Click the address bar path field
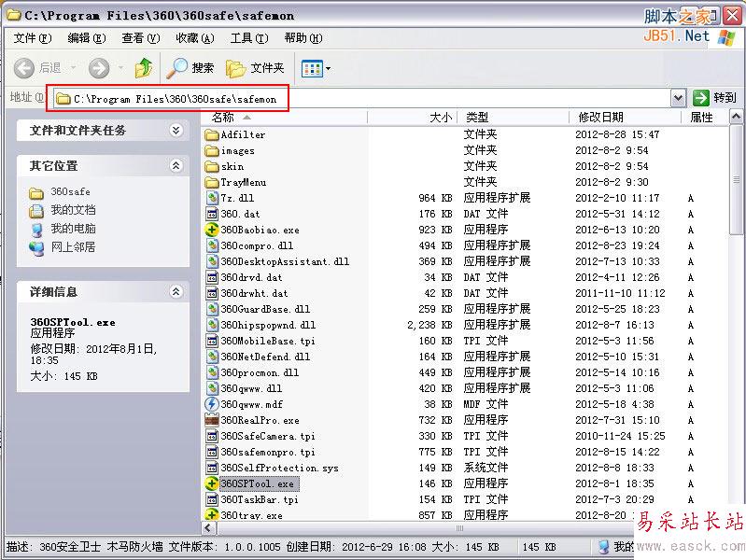This screenshot has width=746, height=560. click(x=361, y=99)
